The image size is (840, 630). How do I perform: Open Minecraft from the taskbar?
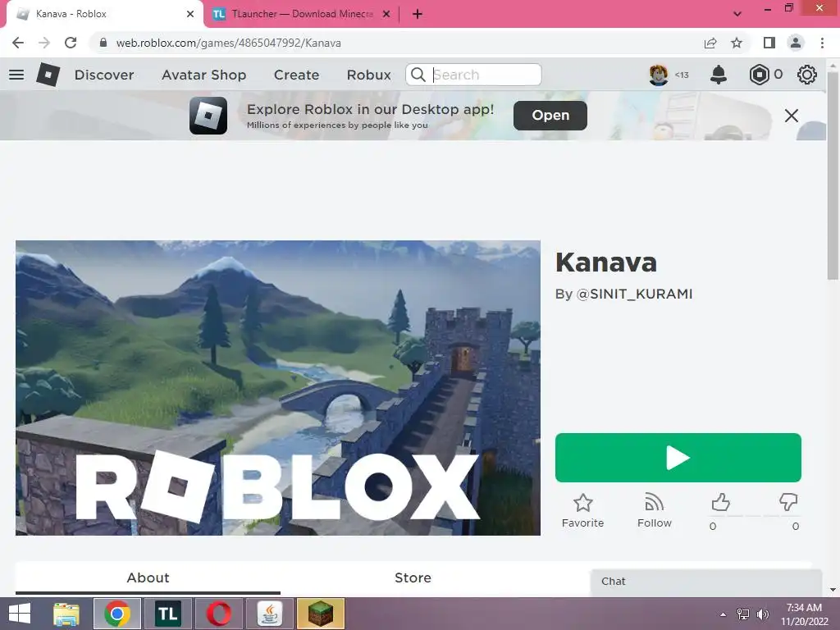pos(321,614)
